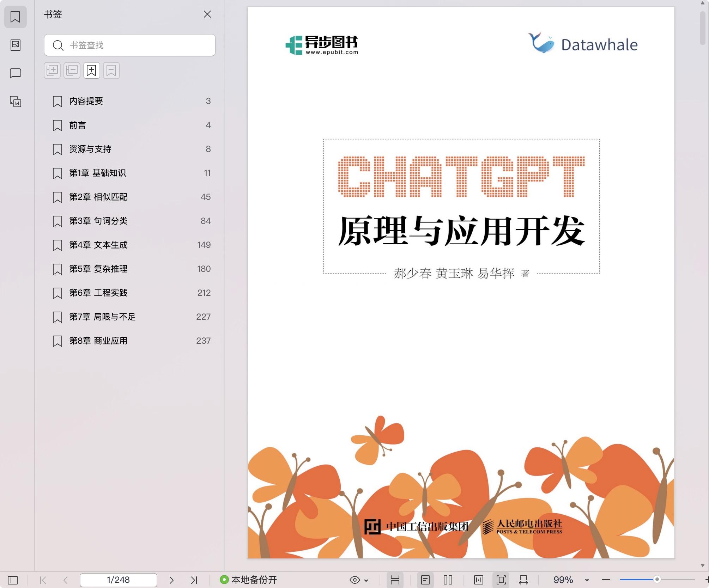Switch to single page view
This screenshot has height=588, width=709.
425,580
